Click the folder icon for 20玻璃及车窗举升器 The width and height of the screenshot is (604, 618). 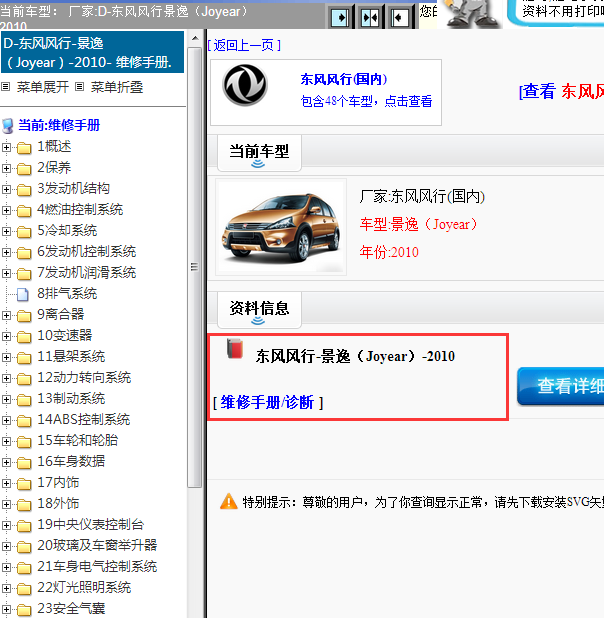point(24,547)
